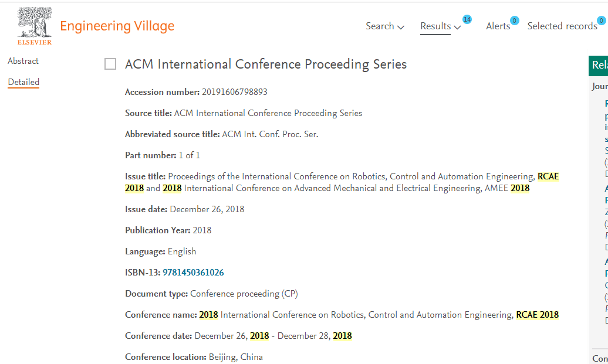Open Selected records
Screen dimensions: 608x364
tap(562, 26)
